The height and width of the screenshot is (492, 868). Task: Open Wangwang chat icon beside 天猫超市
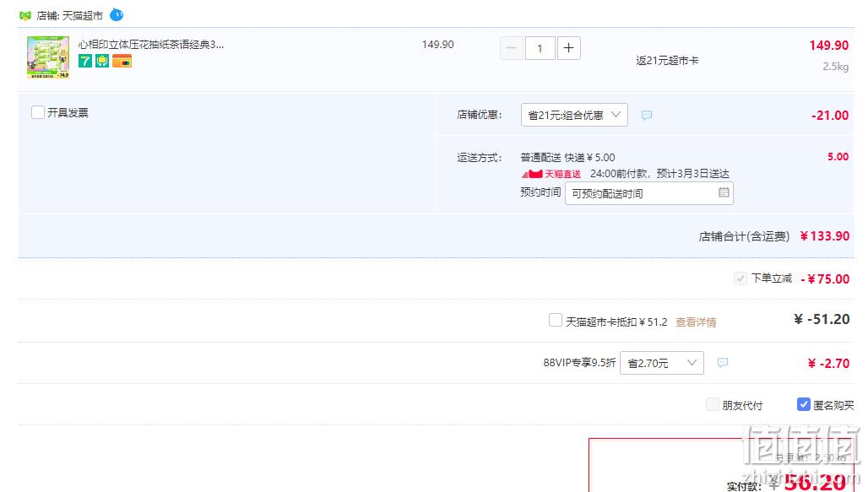point(117,15)
